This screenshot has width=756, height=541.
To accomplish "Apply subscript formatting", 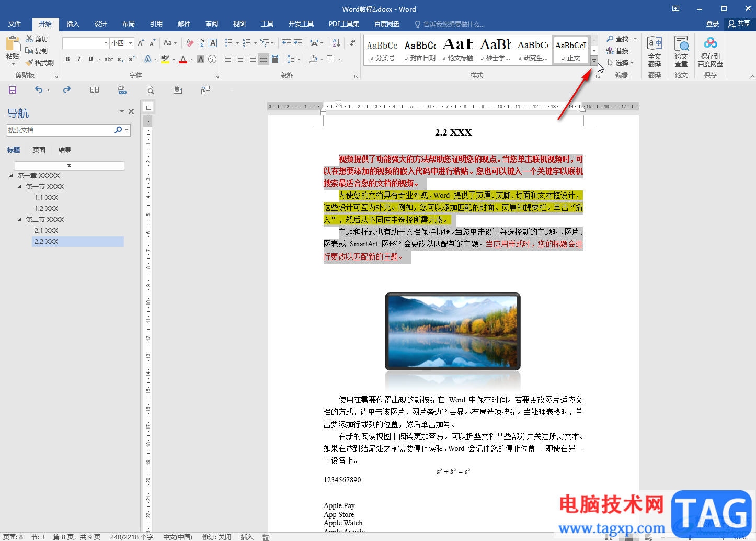I will coord(120,59).
